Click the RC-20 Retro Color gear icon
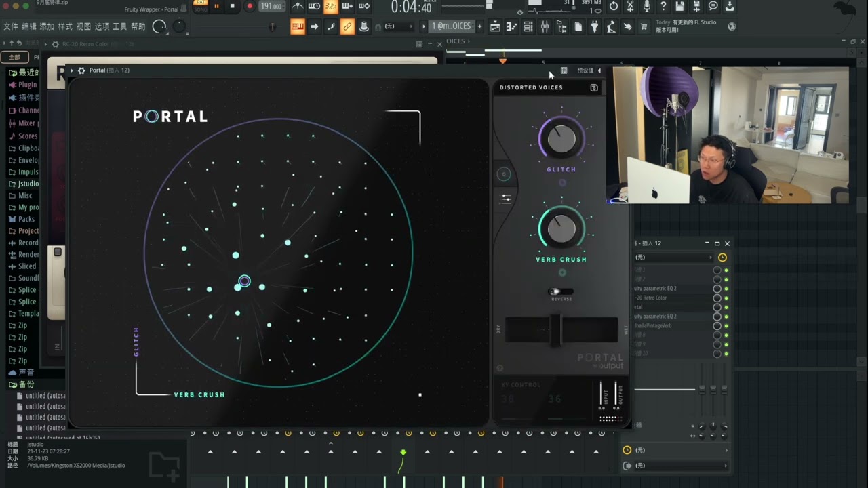The image size is (868, 488). (56, 44)
